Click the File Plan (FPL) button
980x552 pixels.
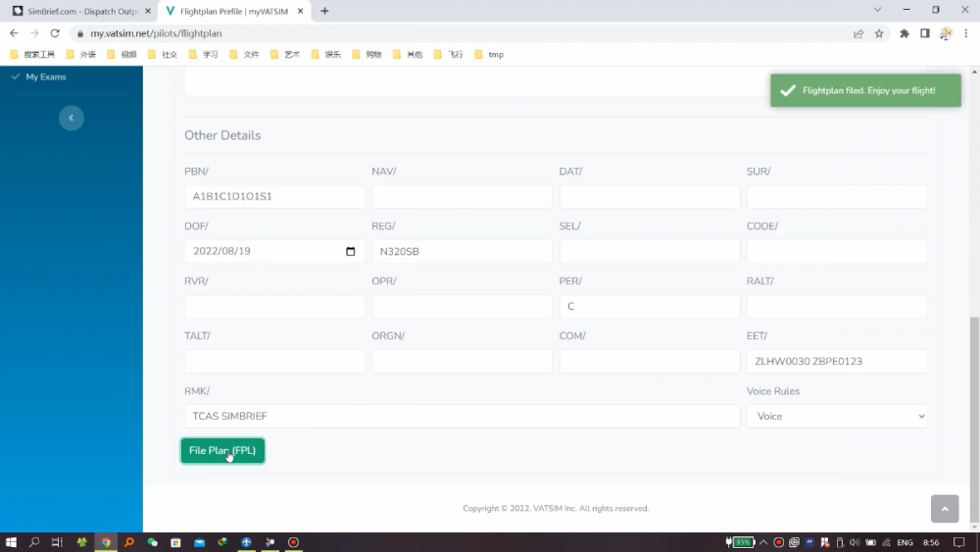point(222,450)
